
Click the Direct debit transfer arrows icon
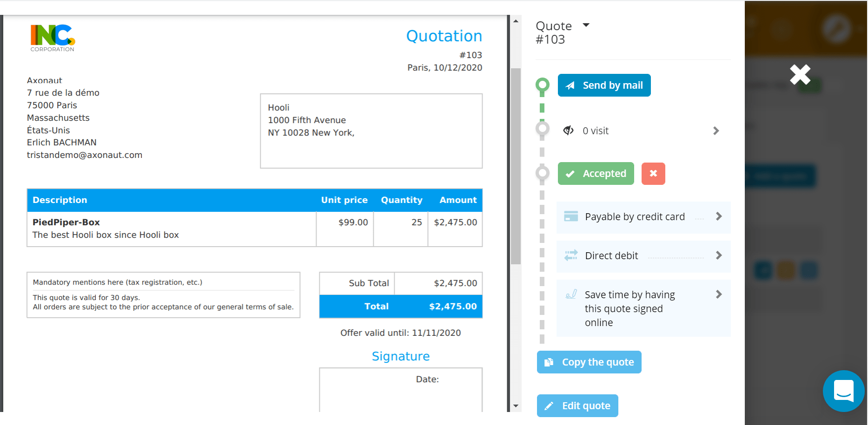point(571,255)
